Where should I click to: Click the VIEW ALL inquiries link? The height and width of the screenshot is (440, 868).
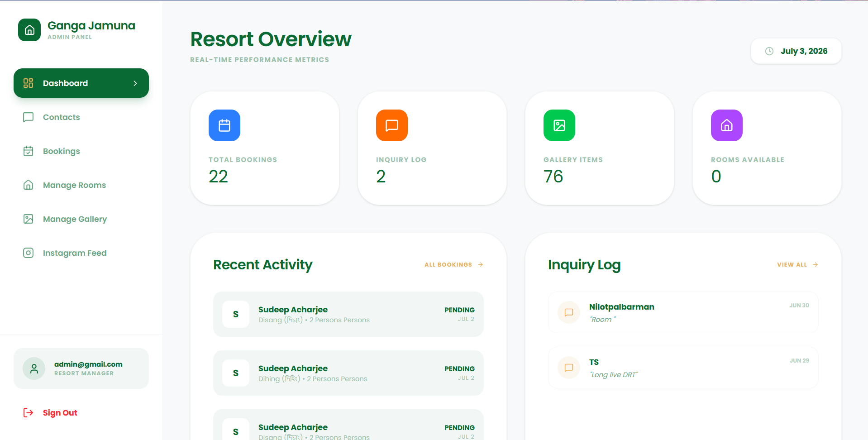tap(797, 265)
